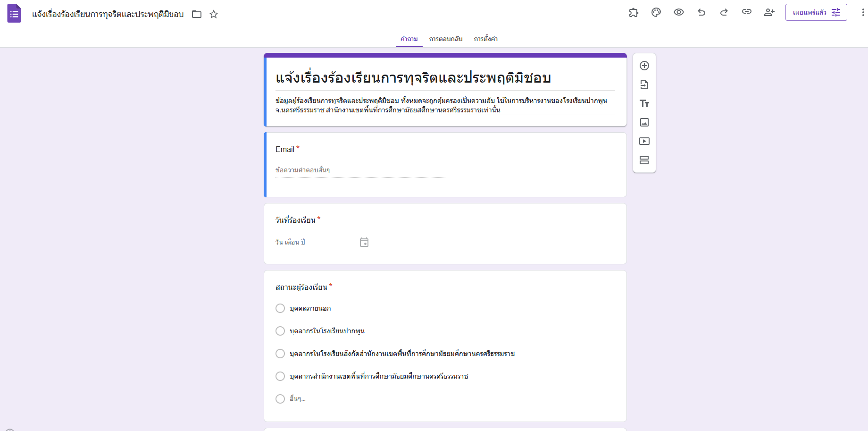The width and height of the screenshot is (868, 431).
Task: Preview the form with eye icon
Action: 679,13
